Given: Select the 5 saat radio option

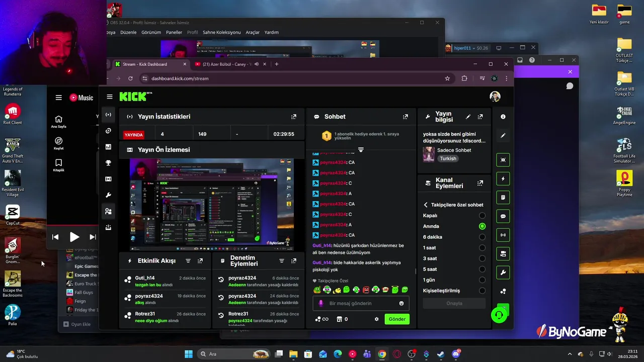Looking at the screenshot, I should point(482,269).
